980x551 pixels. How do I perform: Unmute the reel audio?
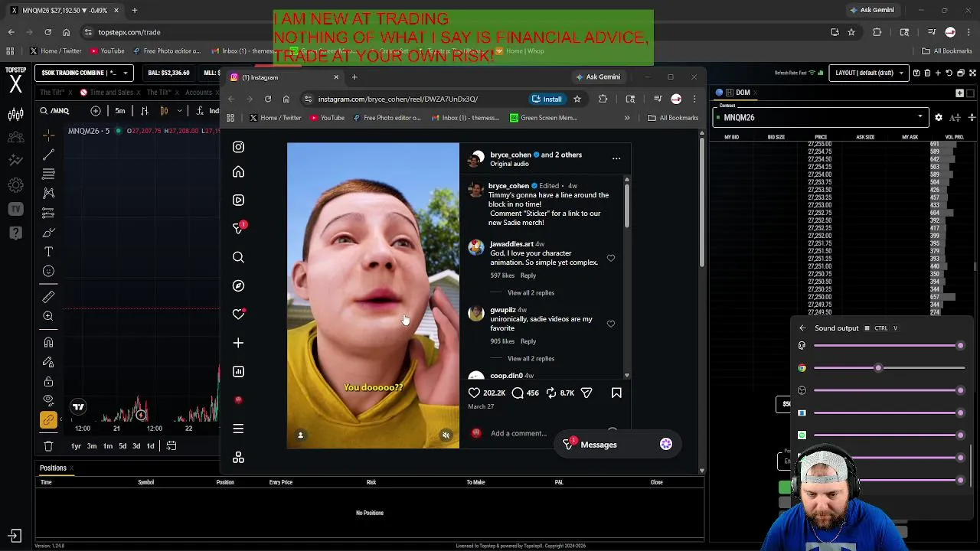click(x=446, y=435)
